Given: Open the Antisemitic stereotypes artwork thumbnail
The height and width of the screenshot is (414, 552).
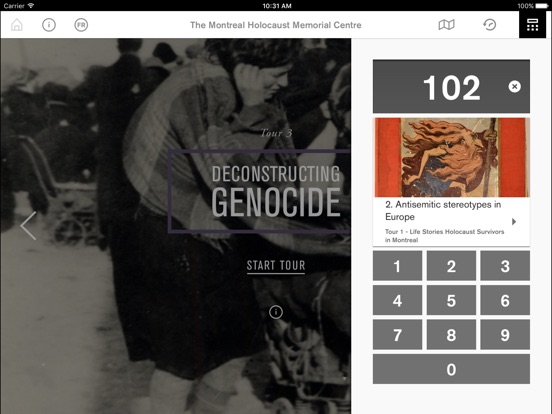Looking at the screenshot, I should [x=451, y=157].
